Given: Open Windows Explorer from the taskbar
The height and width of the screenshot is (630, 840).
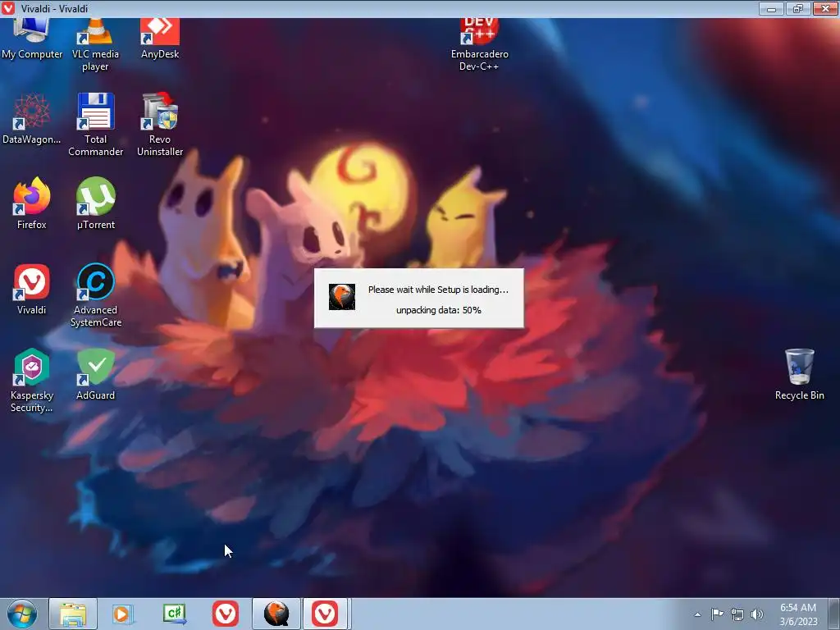Looking at the screenshot, I should pyautogui.click(x=73, y=614).
